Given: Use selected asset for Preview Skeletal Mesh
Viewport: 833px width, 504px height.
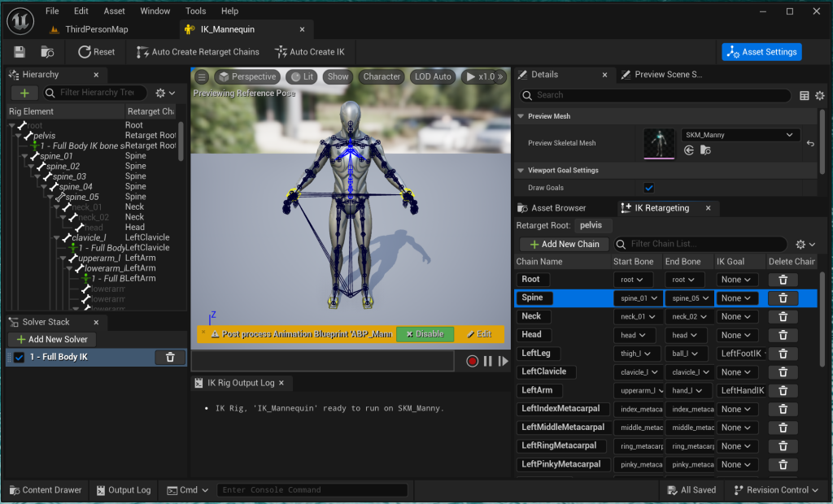Looking at the screenshot, I should pos(689,150).
